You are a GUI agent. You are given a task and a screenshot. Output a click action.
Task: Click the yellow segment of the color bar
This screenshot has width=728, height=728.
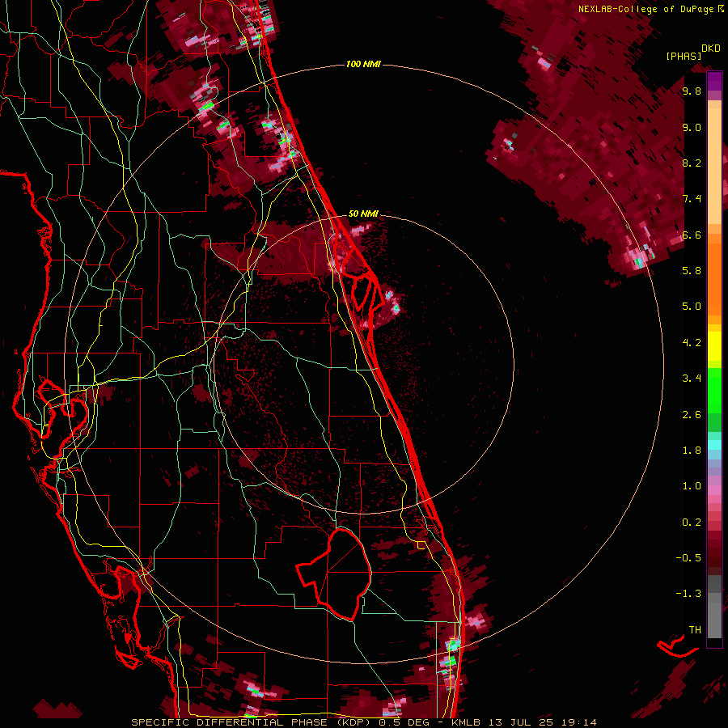point(714,346)
